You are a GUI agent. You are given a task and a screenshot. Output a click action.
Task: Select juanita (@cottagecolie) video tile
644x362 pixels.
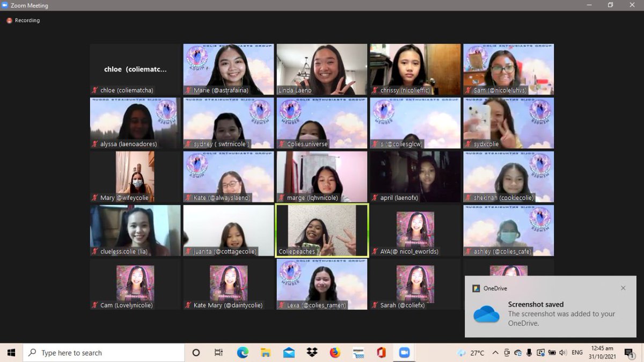click(229, 230)
